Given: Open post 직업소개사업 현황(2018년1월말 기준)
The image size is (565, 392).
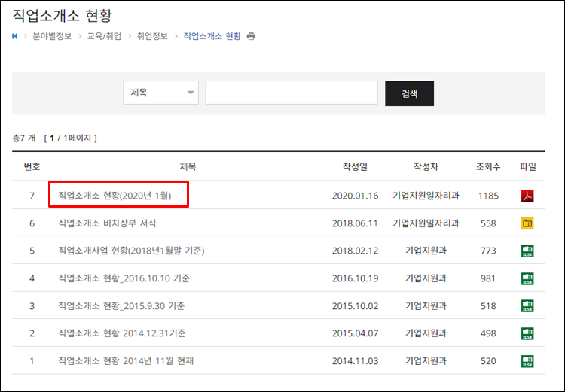Looking at the screenshot, I should (131, 251).
